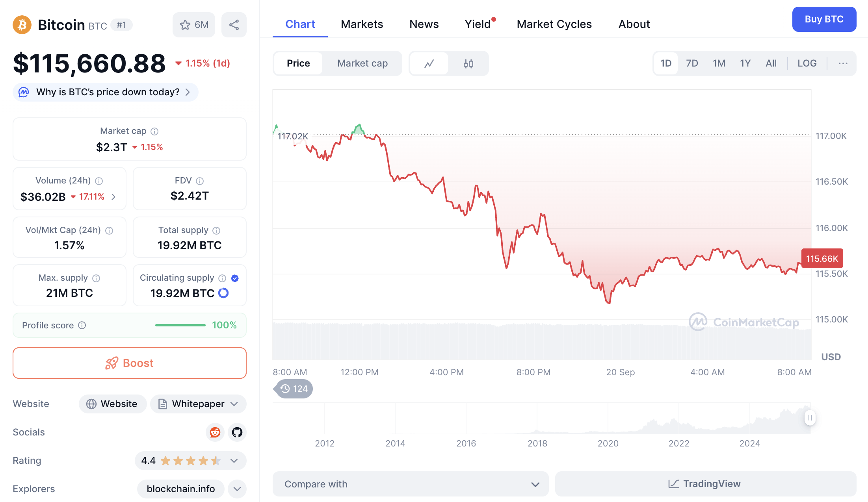Click the 20 Sep axis label

621,372
